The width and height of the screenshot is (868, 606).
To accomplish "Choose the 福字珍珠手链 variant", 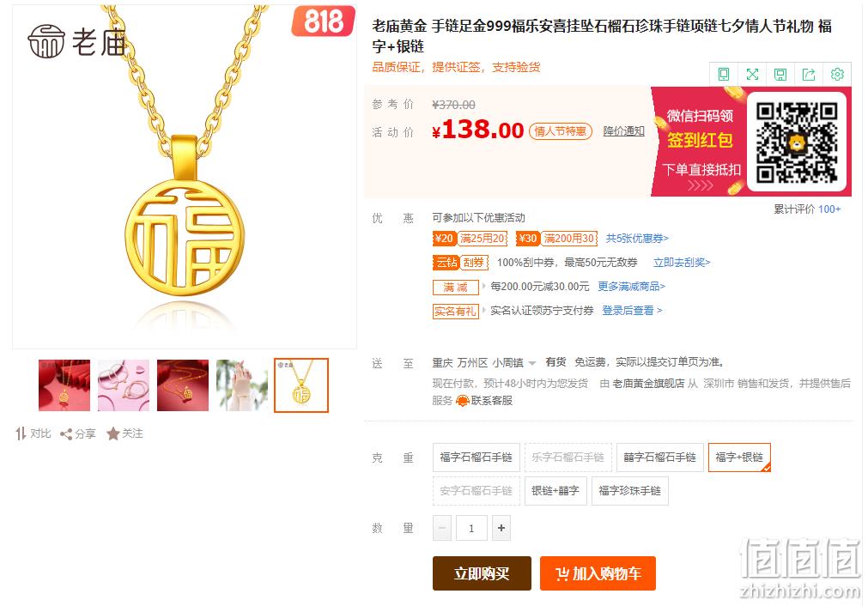I will coord(630,491).
